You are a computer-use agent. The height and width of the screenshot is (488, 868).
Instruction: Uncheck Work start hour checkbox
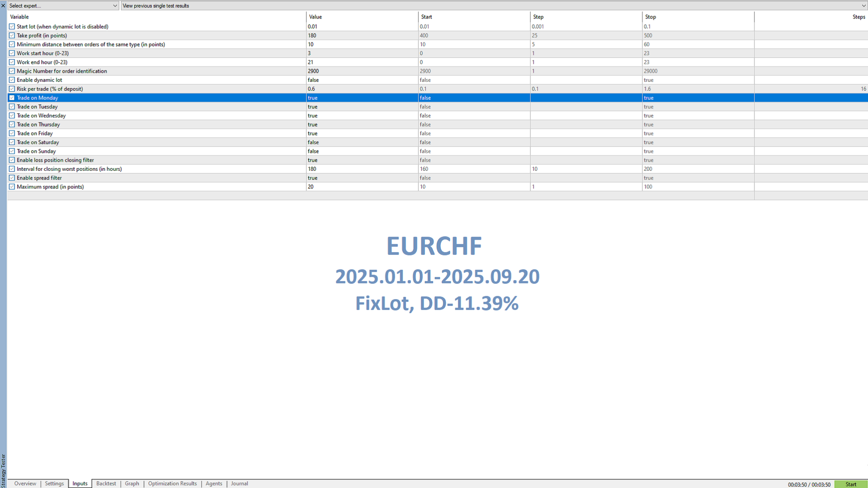pyautogui.click(x=12, y=53)
